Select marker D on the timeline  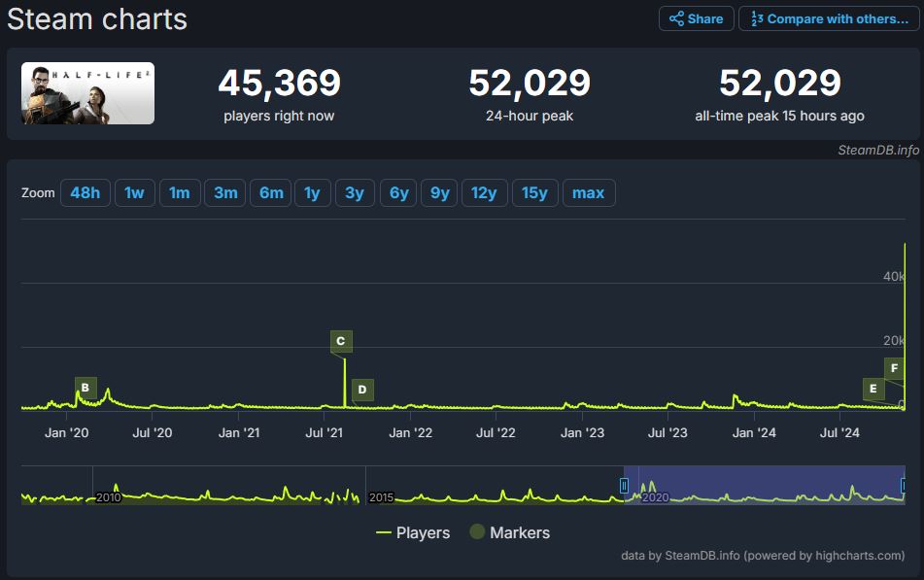tap(362, 390)
